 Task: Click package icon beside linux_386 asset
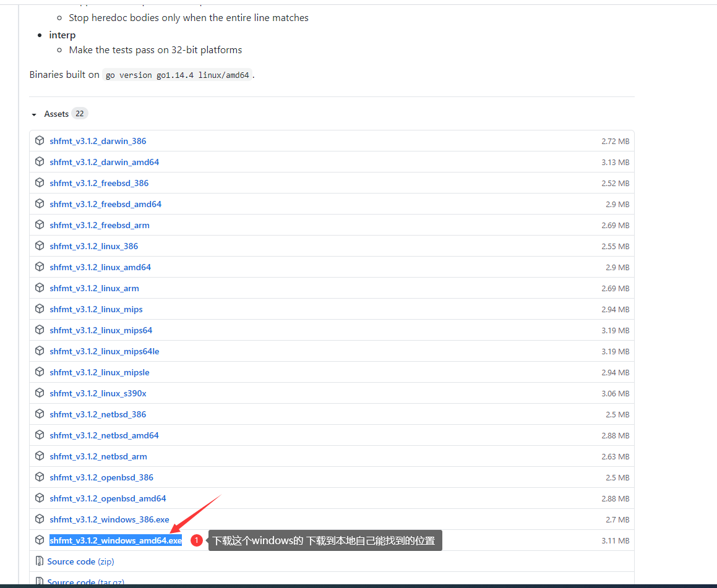pos(40,246)
